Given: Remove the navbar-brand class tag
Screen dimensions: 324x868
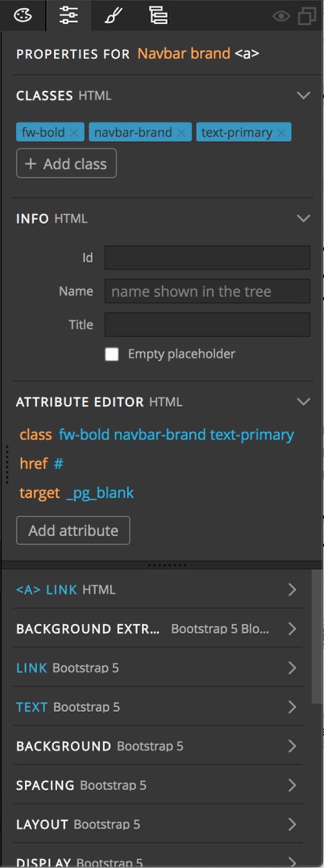Looking at the screenshot, I should 181,133.
